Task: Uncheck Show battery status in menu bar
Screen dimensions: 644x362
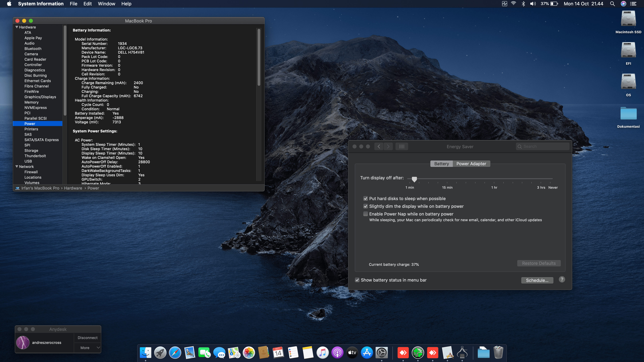Action: click(357, 280)
